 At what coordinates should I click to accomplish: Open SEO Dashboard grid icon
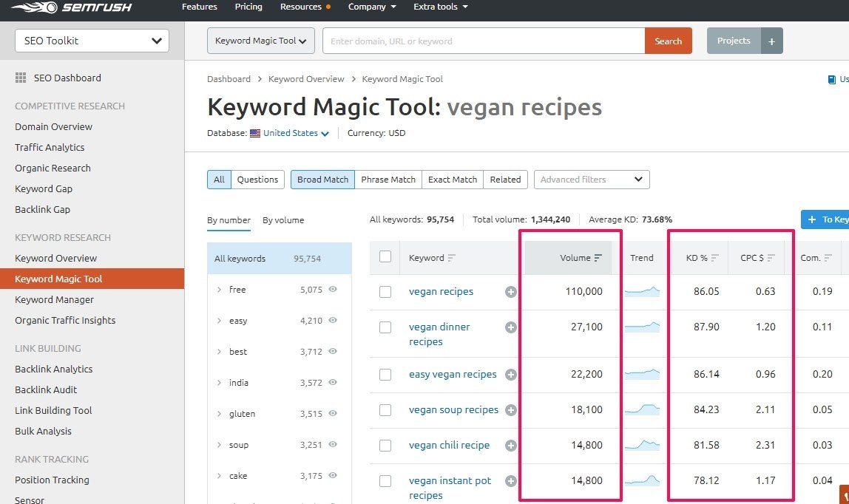21,78
